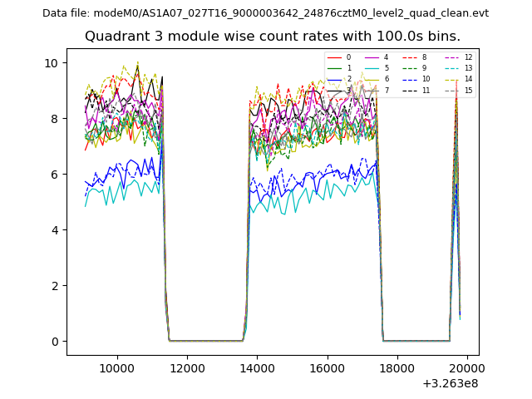Click the data file path text at top

click(265, 12)
